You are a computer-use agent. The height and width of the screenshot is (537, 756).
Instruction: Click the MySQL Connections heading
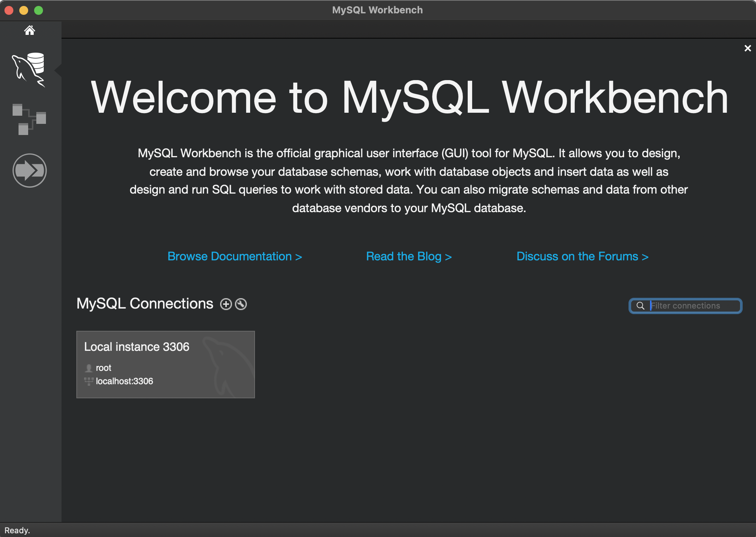(x=145, y=303)
